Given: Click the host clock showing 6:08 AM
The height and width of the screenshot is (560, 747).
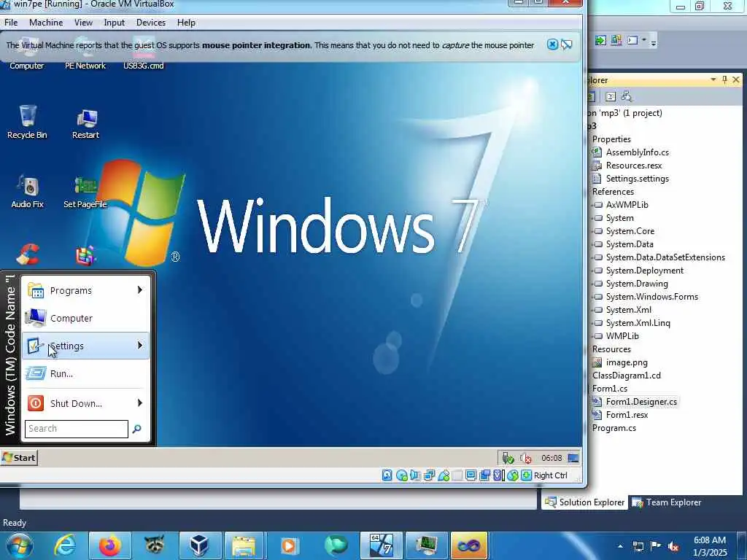Looking at the screenshot, I should point(710,540).
